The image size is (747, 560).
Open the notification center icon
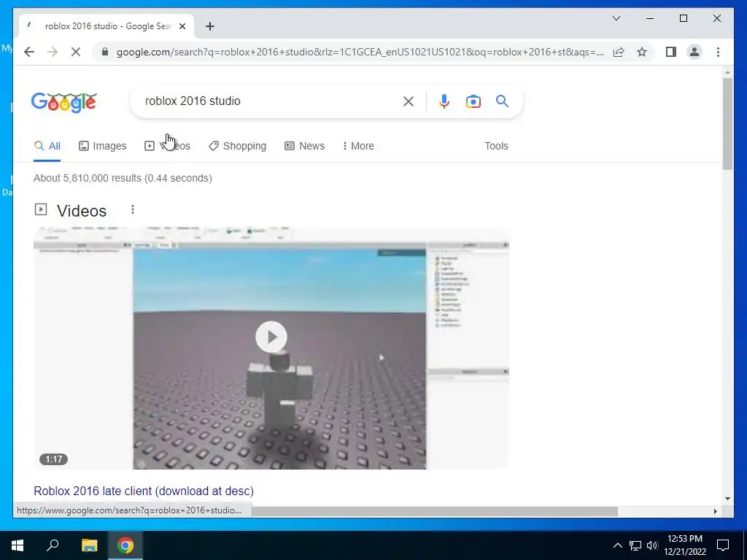(723, 545)
